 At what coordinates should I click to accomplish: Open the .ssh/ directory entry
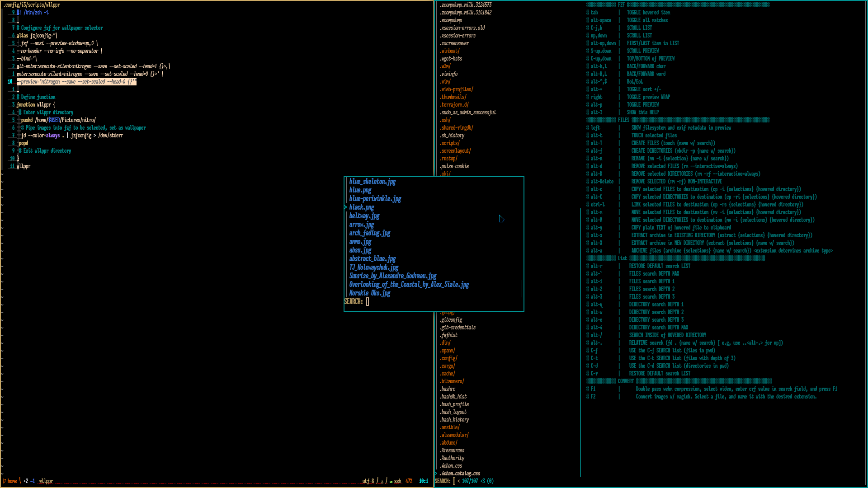point(445,120)
